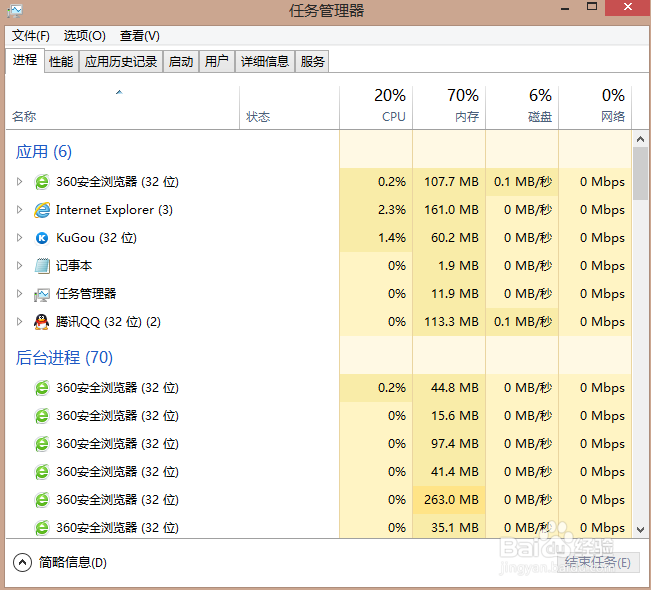
Task: Open the 查看(V) menu
Action: click(140, 36)
